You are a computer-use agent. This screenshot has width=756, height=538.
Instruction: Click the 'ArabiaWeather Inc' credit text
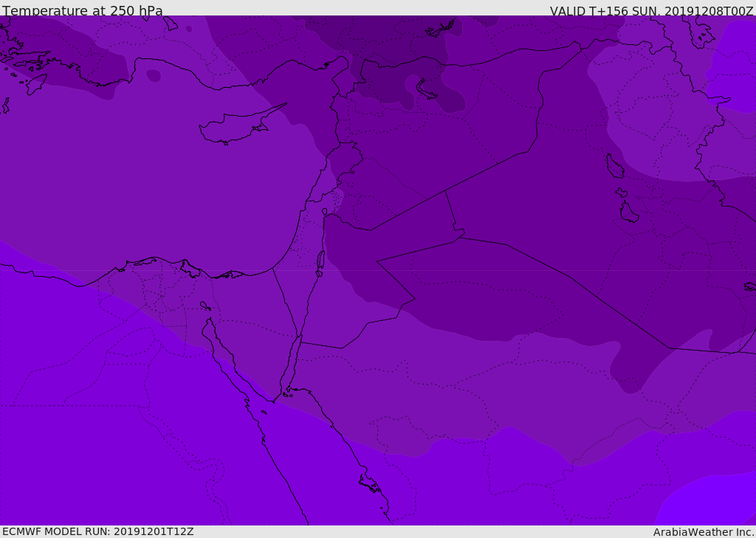[704, 532]
